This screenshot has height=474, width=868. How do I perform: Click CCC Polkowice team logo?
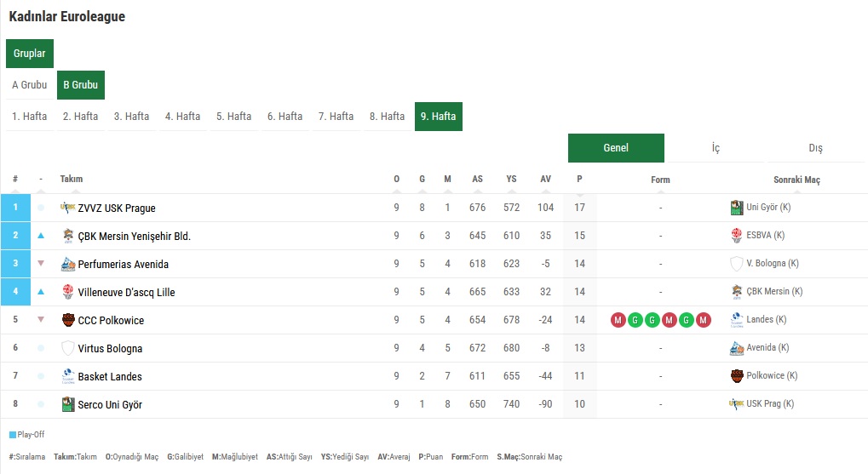pos(67,320)
